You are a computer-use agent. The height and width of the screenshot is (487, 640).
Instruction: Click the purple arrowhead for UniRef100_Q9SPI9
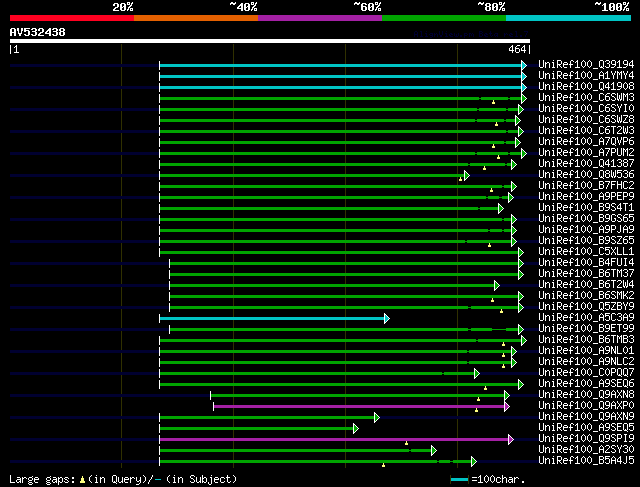(x=510, y=439)
